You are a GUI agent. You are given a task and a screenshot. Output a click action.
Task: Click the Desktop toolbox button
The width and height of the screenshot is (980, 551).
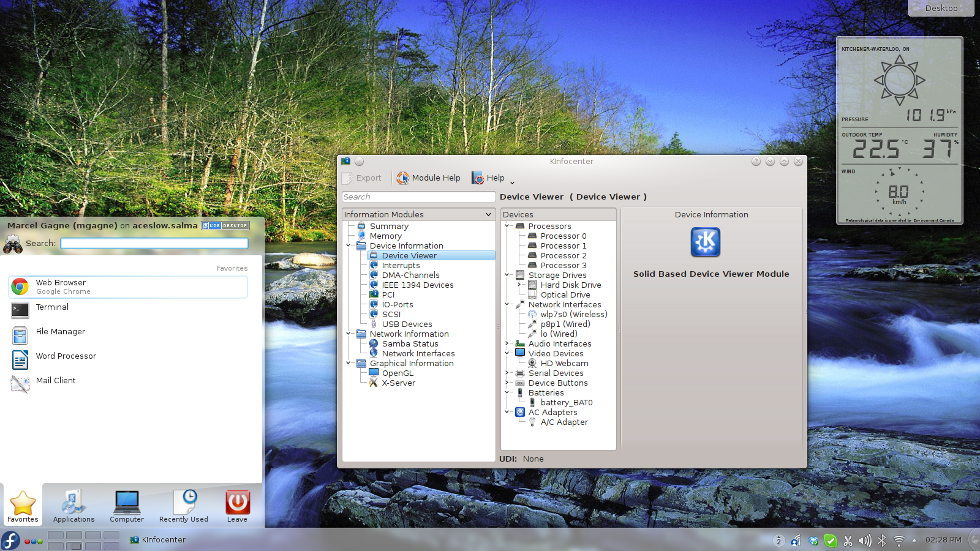941,8
